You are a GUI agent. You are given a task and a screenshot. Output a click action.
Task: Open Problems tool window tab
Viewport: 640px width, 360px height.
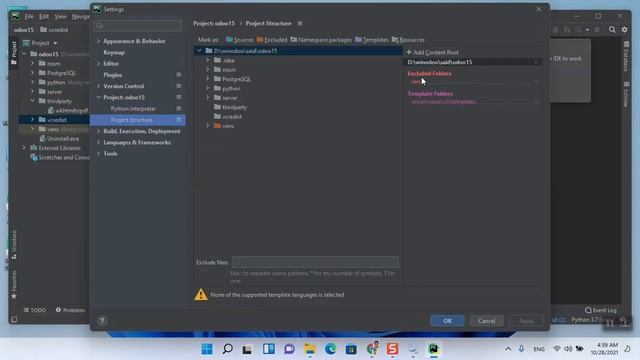pos(70,310)
